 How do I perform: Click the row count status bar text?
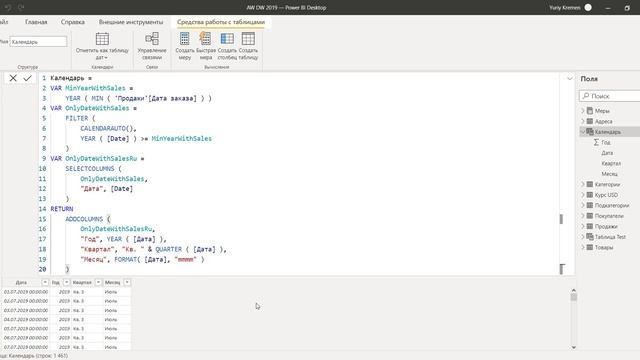point(34,356)
